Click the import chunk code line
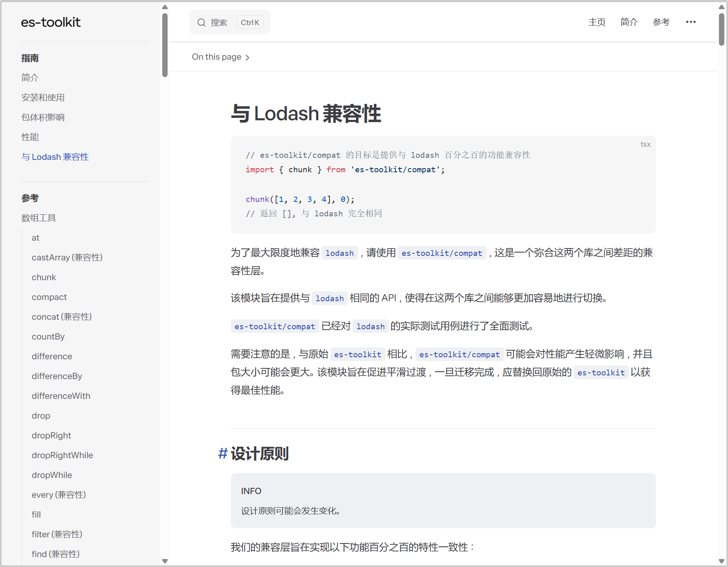728x567 pixels. [x=345, y=169]
